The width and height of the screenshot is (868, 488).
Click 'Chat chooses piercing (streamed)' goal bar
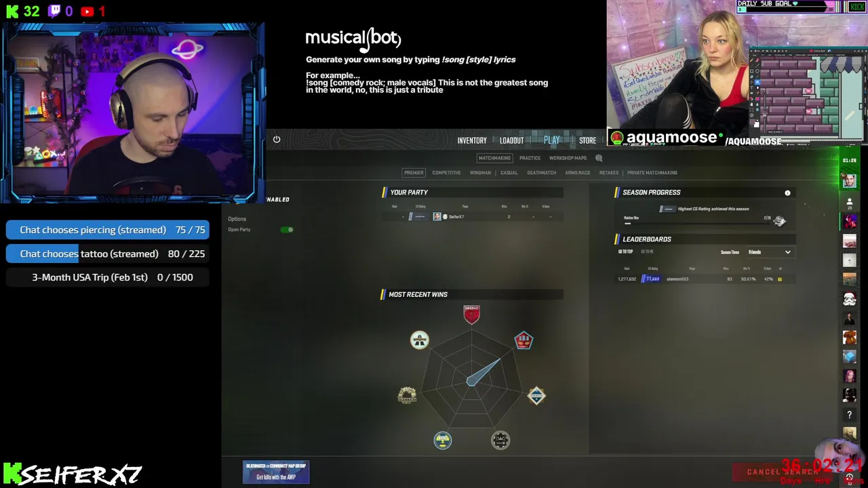click(x=108, y=230)
